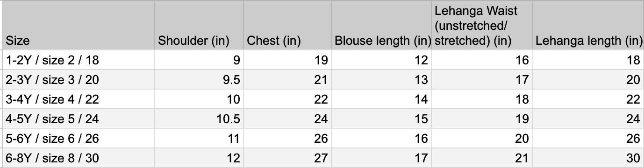The image size is (644, 168).
Task: Select the blouse length 13 cell
Action: pyautogui.click(x=381, y=80)
